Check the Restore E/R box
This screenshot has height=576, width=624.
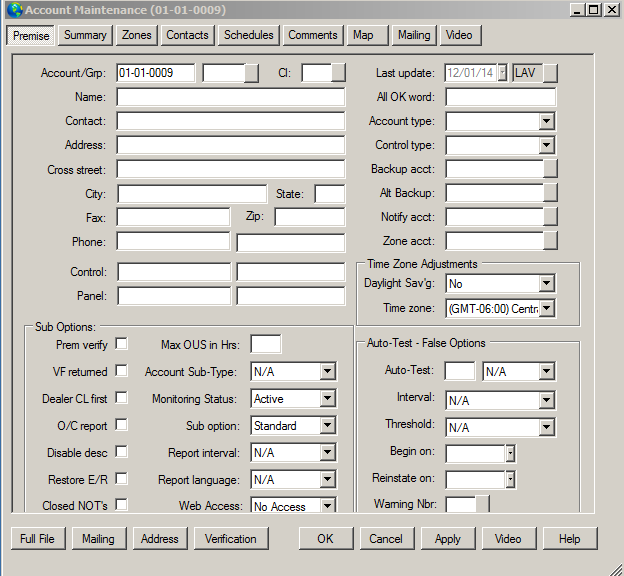point(121,478)
